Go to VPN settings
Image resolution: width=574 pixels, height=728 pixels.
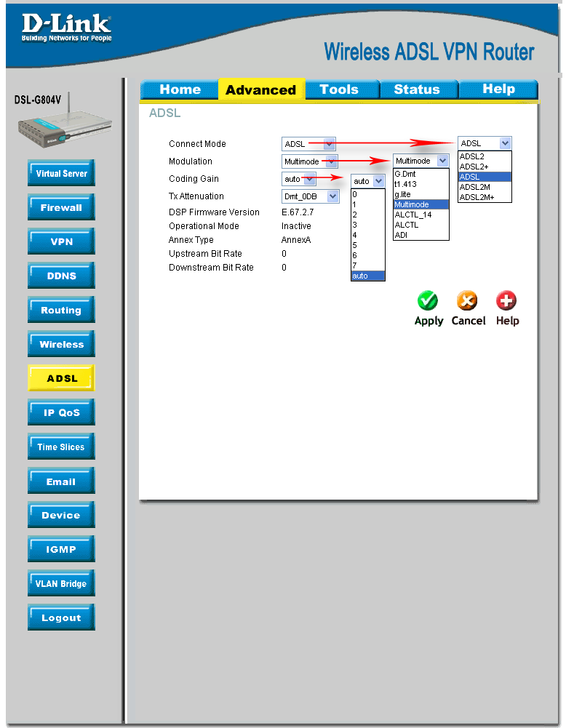click(61, 241)
